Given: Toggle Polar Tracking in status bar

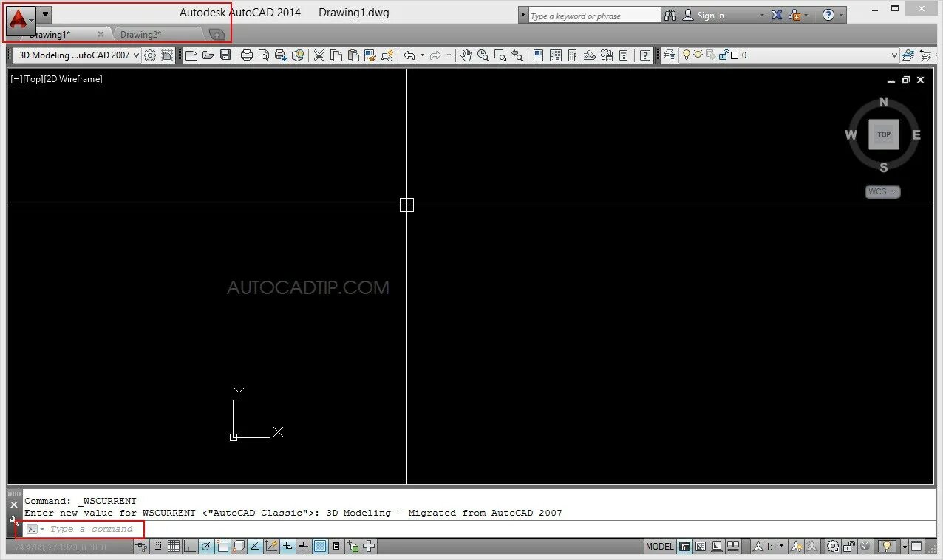Looking at the screenshot, I should pyautogui.click(x=206, y=547).
